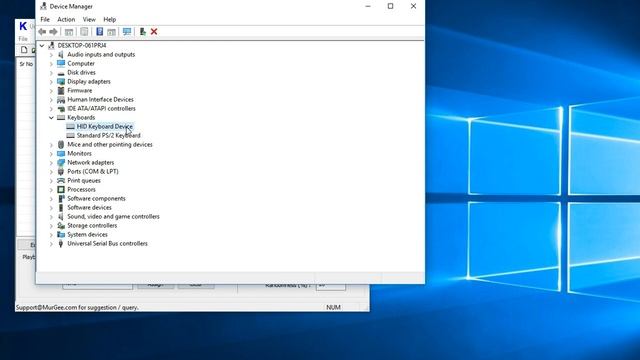This screenshot has width=640, height=360.
Task: Click the Print queues printer icon
Action: (x=61, y=180)
